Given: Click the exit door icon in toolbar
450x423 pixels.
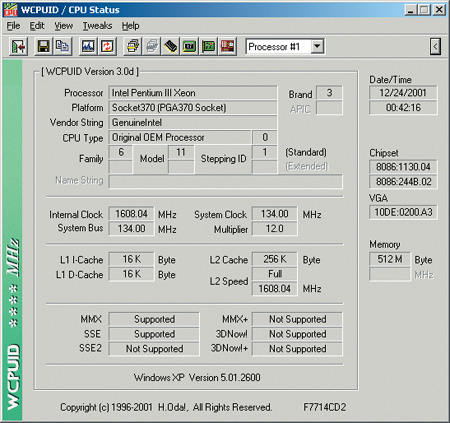Looking at the screenshot, I should (x=18, y=46).
